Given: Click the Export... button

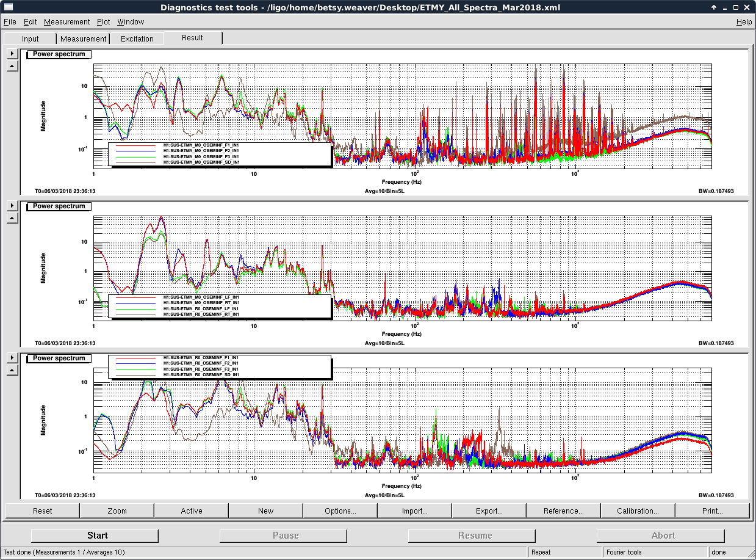Looking at the screenshot, I should (489, 511).
